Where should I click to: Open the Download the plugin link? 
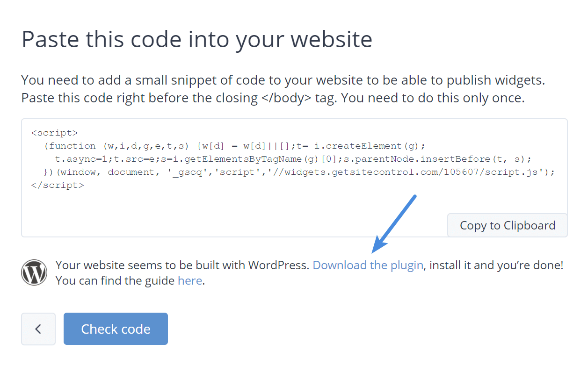368,265
